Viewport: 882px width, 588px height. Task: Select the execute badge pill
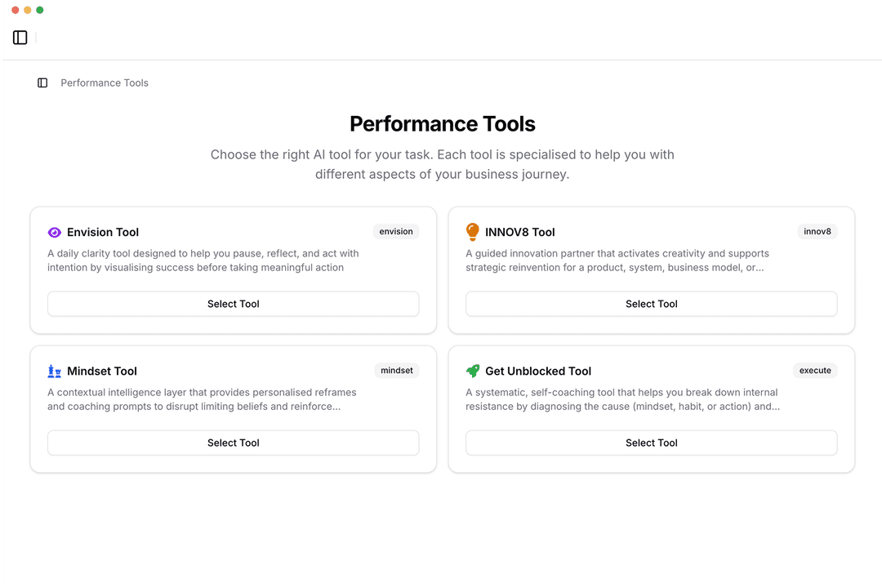tap(815, 370)
